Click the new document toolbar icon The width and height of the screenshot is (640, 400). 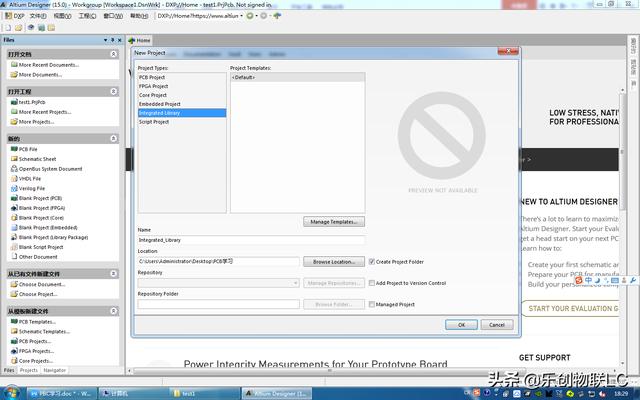pyautogui.click(x=8, y=28)
